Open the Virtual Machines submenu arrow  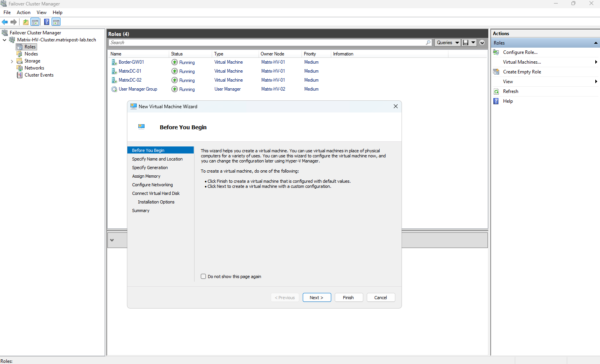point(596,62)
